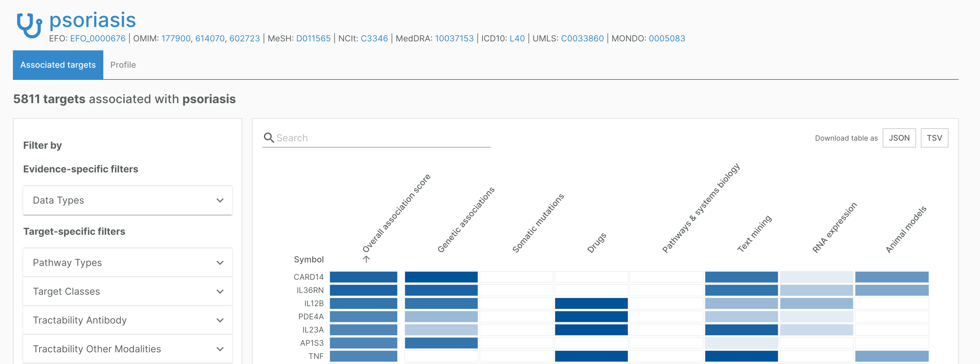The width and height of the screenshot is (980, 364).
Task: Click the IL12B Drugs heatmap cell
Action: [591, 303]
